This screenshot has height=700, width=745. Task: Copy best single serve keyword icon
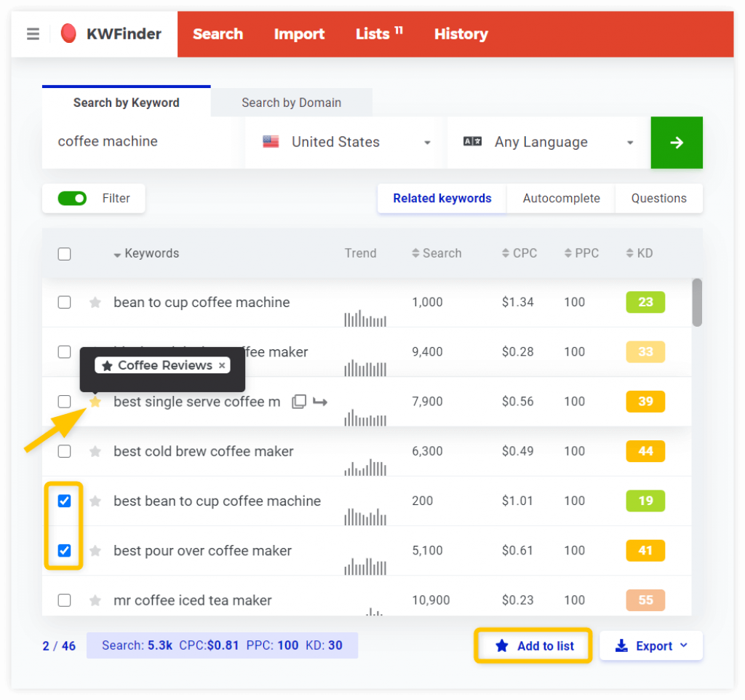(298, 402)
